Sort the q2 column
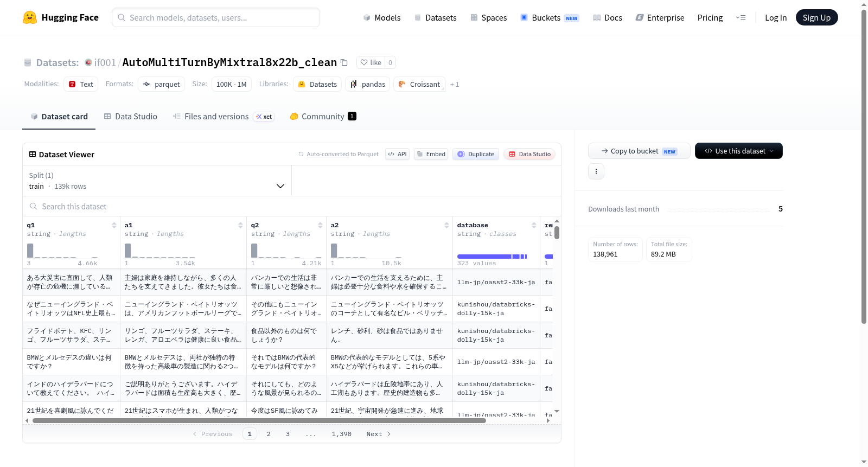Viewport: 868px width, 467px height. coord(320,225)
